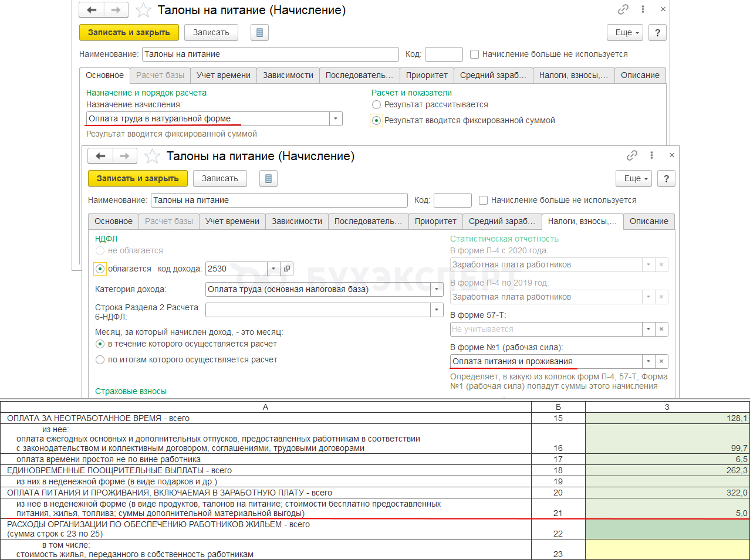
Task: Open the three-dot menu in the front window
Action: (x=651, y=155)
